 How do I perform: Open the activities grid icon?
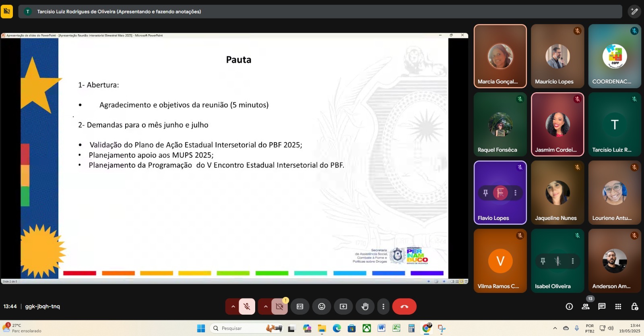(618, 307)
